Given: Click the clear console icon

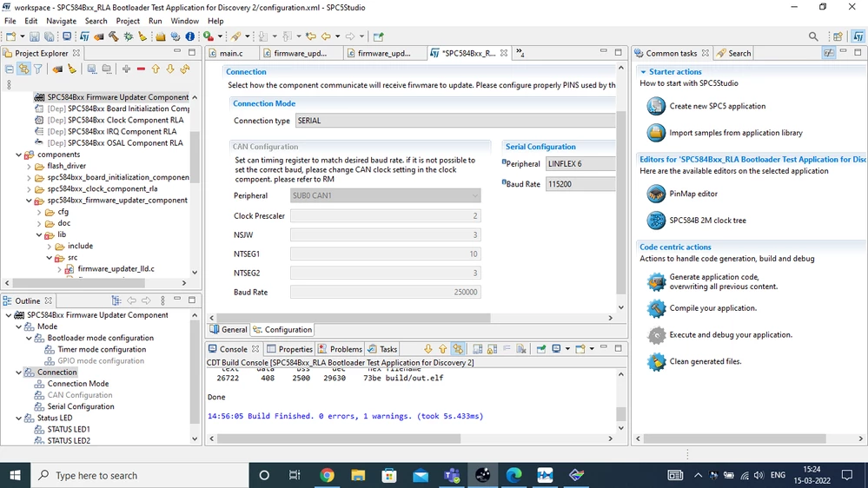Looking at the screenshot, I should 521,349.
